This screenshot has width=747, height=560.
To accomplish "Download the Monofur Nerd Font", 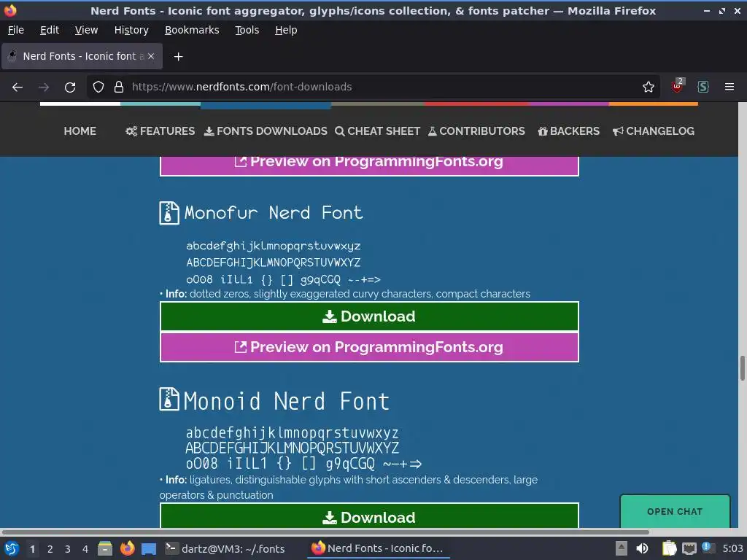I will pyautogui.click(x=369, y=316).
